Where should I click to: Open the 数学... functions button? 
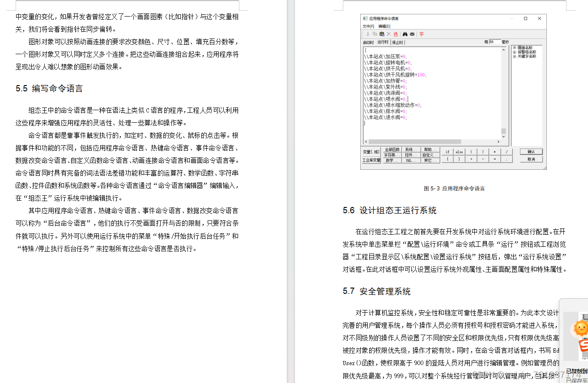(392, 160)
